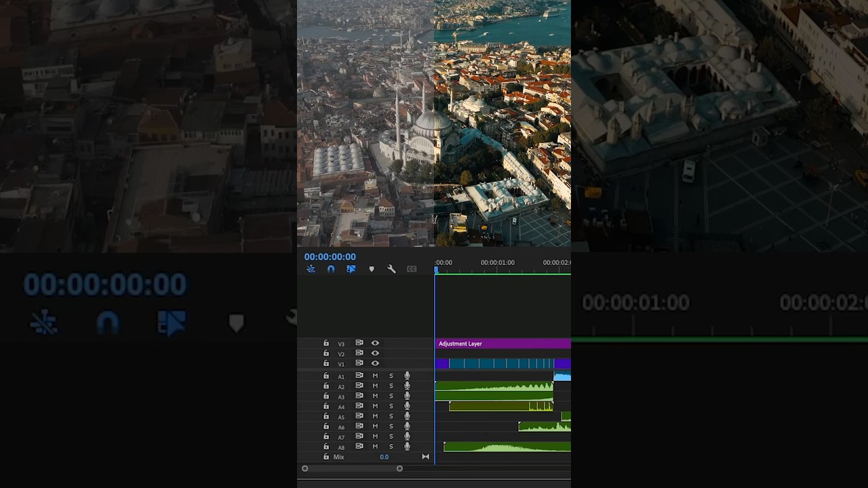
Task: Click right handle of timeline zoom bar
Action: click(x=399, y=468)
